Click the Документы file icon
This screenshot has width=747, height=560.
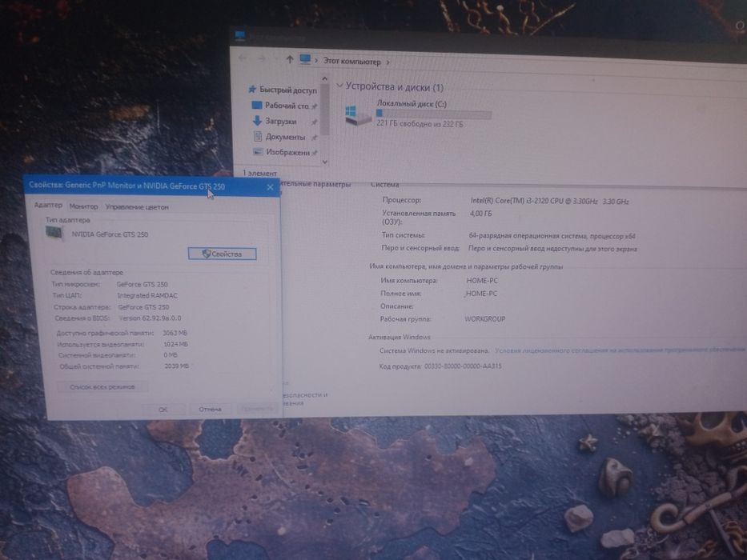click(258, 137)
